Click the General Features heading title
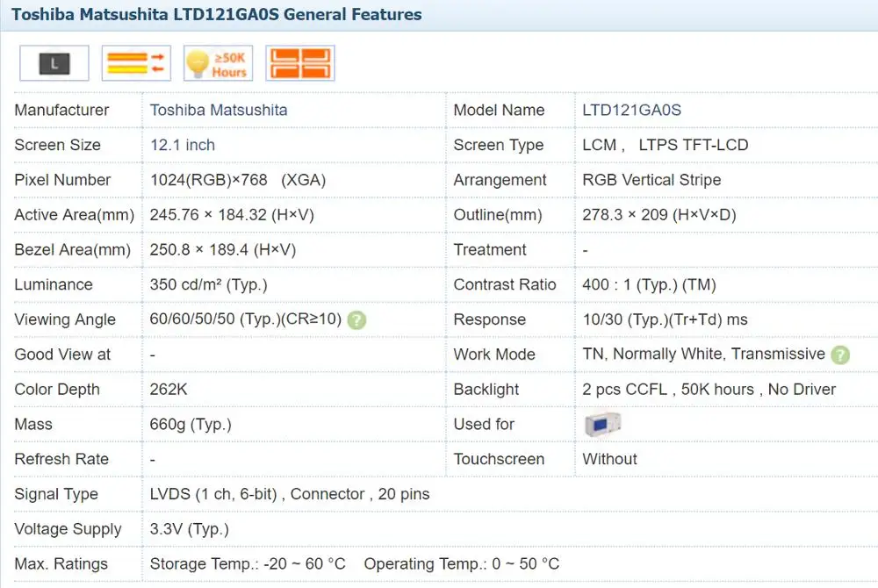The image size is (878, 588). [x=216, y=14]
